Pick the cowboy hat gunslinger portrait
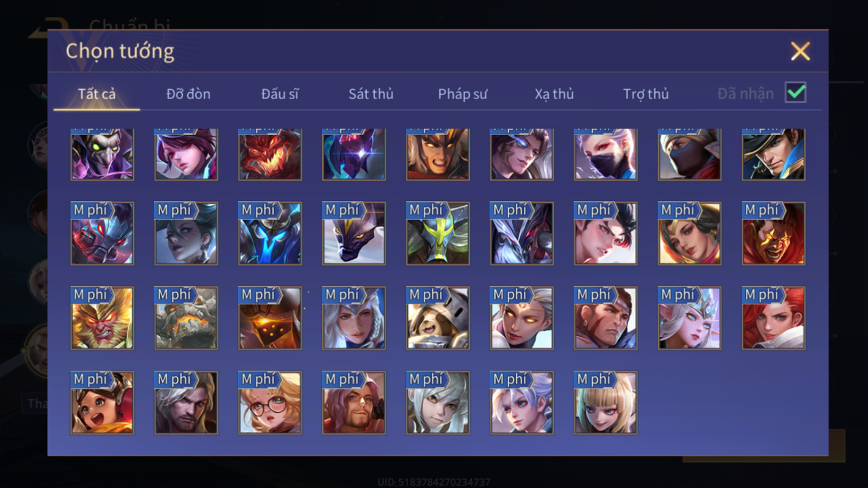The width and height of the screenshot is (868, 488). [x=773, y=154]
